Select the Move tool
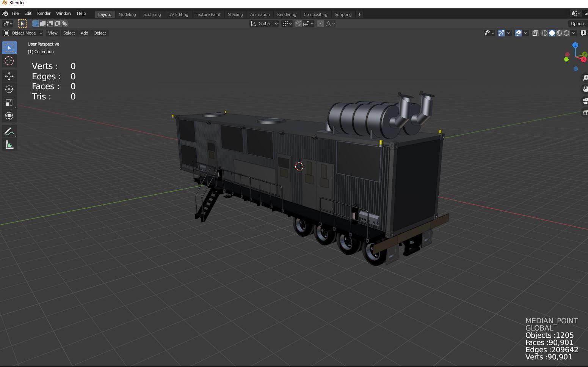588x367 pixels. [9, 76]
